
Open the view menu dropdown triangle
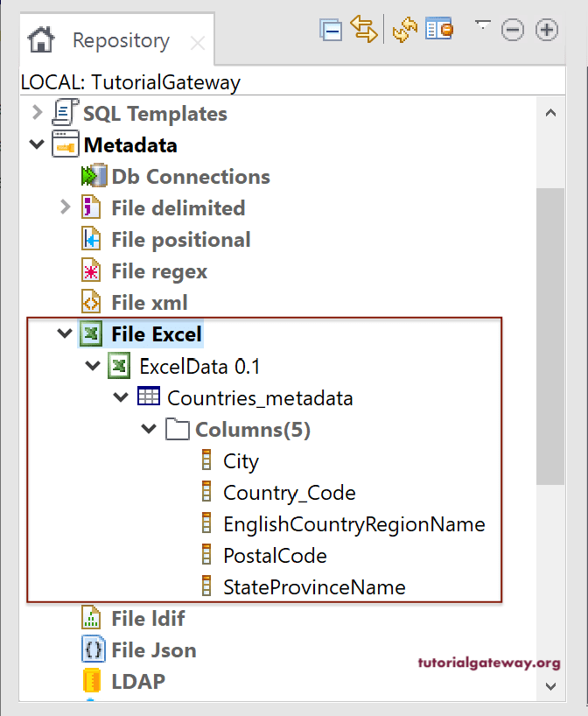(482, 25)
